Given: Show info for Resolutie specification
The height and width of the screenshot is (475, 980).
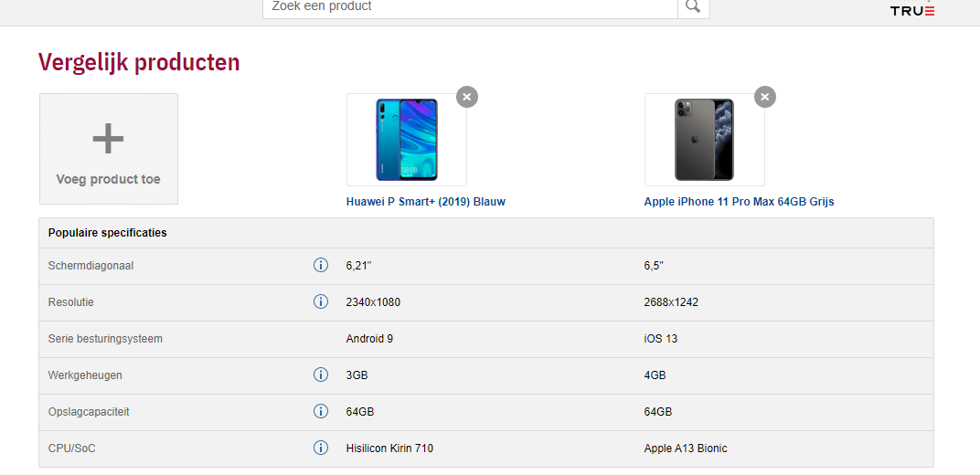Looking at the screenshot, I should point(321,302).
